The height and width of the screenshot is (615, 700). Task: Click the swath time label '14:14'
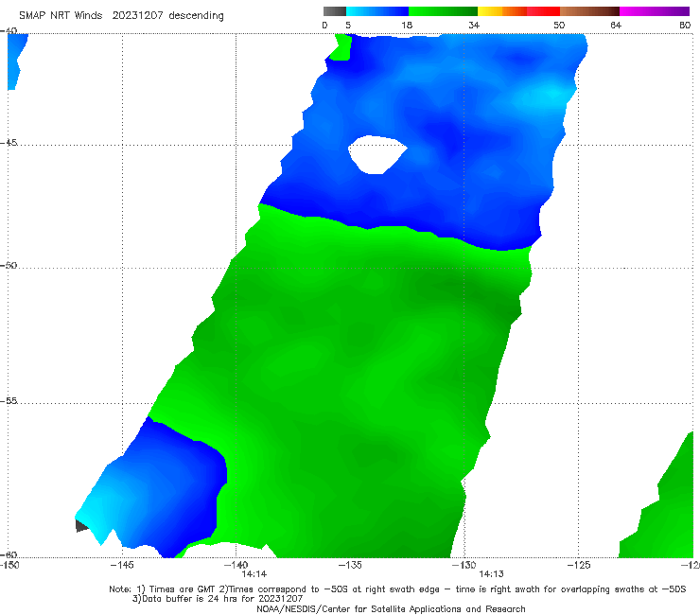pyautogui.click(x=254, y=574)
